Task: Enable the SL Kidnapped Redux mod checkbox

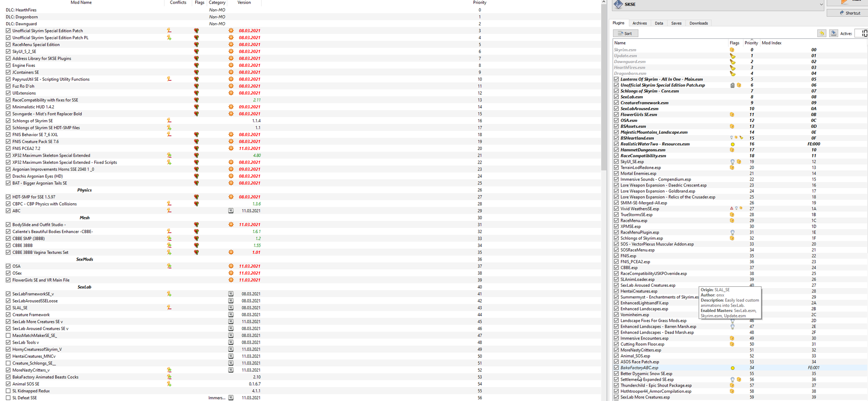Action: 8,391
